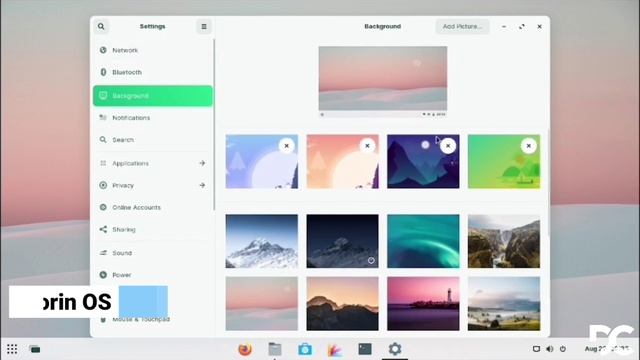Click the Power icon in sidebar
The image size is (640, 360).
point(103,275)
